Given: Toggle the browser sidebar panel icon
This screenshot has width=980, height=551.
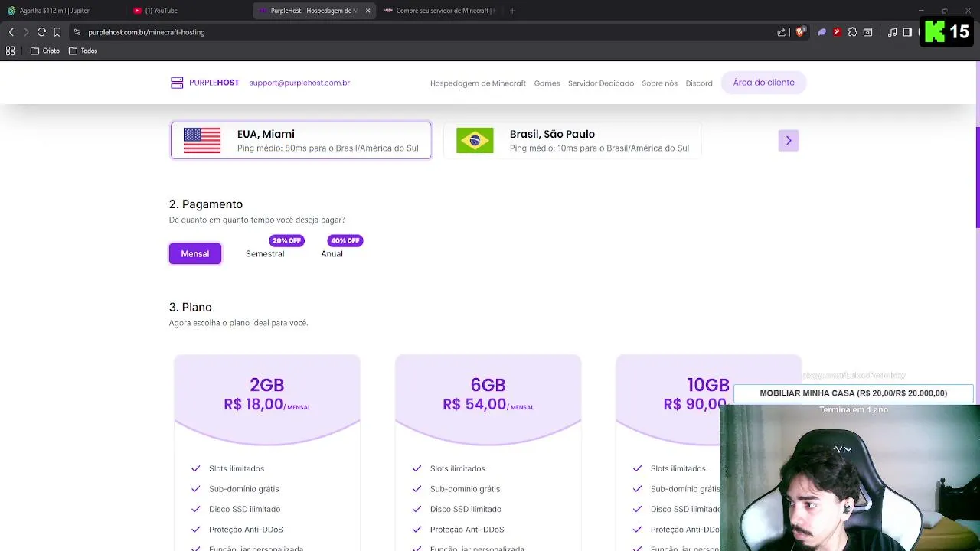Looking at the screenshot, I should 907,32.
